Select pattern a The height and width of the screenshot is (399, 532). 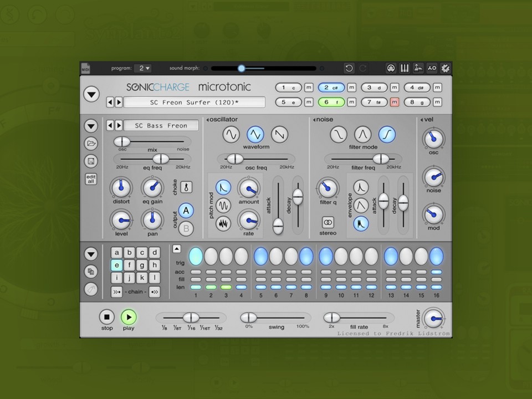(x=116, y=253)
